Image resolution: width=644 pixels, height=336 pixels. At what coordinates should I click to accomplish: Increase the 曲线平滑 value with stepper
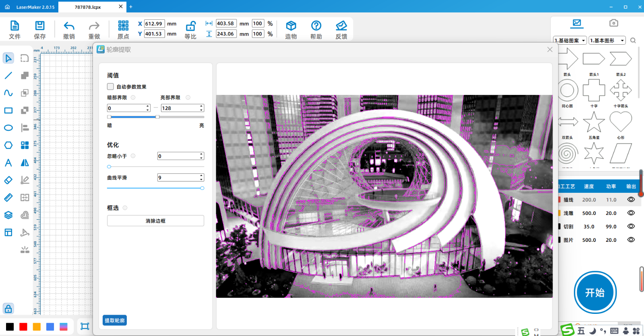201,176
